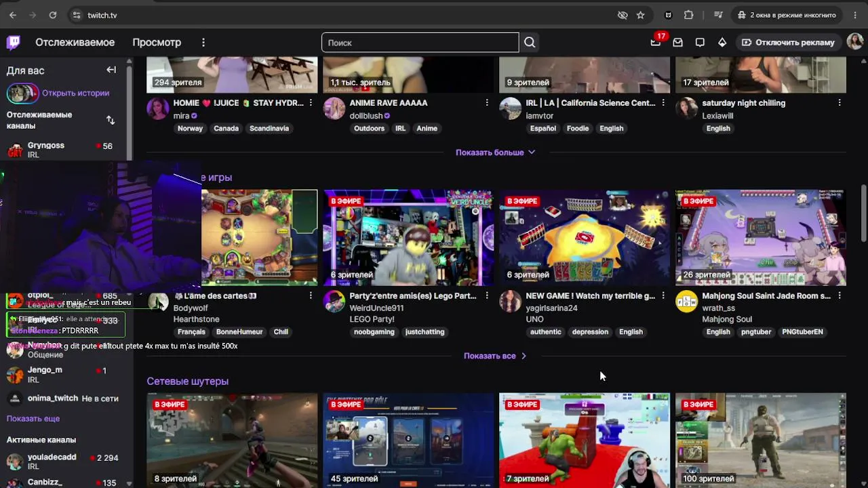Viewport: 868px width, 488px height.
Task: Go back with the browser back arrow
Action: click(13, 15)
